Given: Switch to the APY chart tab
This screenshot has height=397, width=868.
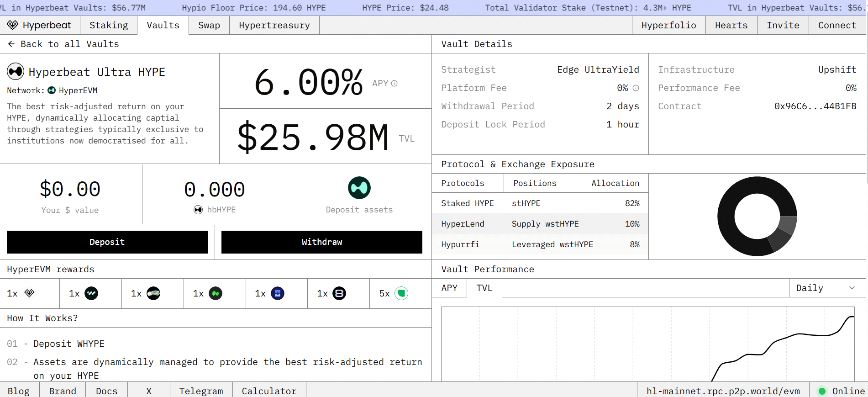Looking at the screenshot, I should [x=449, y=288].
